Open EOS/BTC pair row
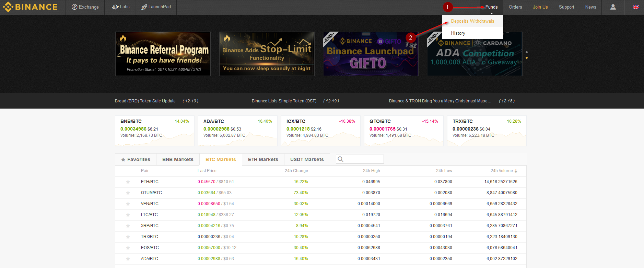This screenshot has height=268, width=644. coord(321,248)
